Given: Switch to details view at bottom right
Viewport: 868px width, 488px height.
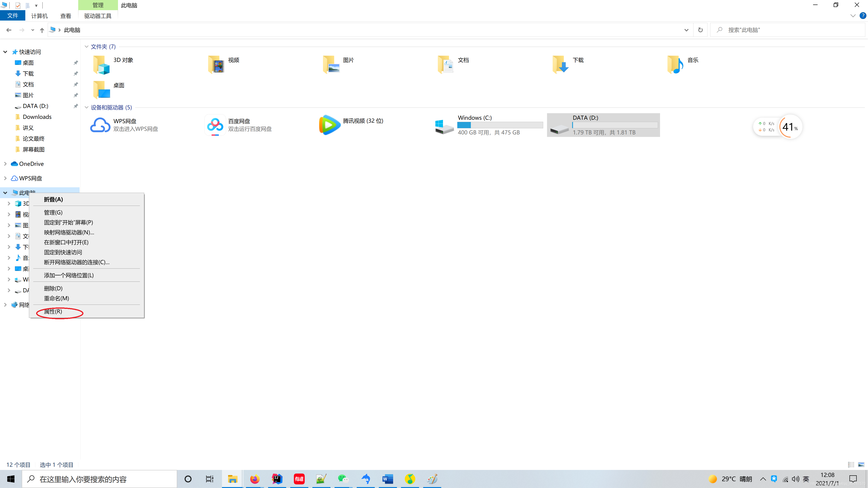Looking at the screenshot, I should pos(851,465).
